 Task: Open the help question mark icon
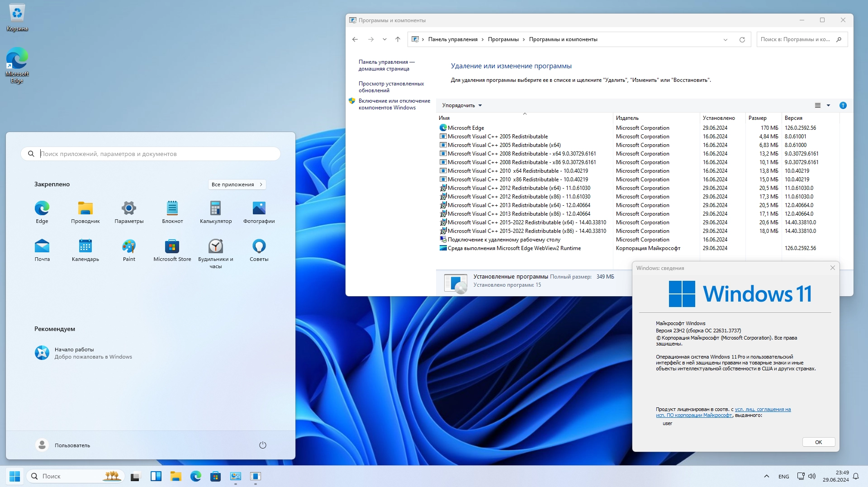[843, 105]
